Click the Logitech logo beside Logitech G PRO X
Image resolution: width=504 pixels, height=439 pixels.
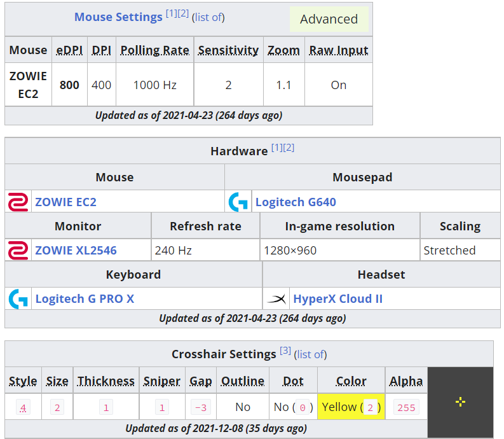(18, 298)
